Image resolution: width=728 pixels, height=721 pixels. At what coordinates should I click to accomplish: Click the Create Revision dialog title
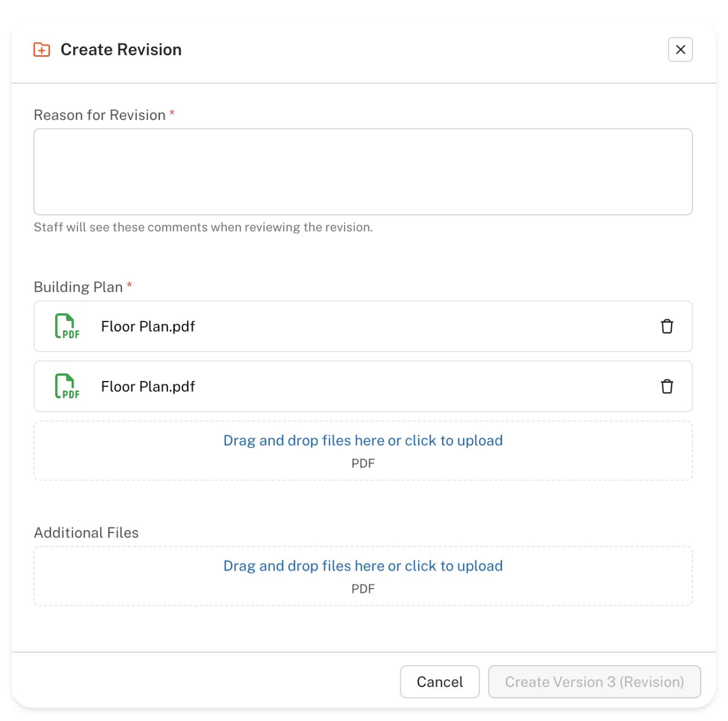click(121, 50)
